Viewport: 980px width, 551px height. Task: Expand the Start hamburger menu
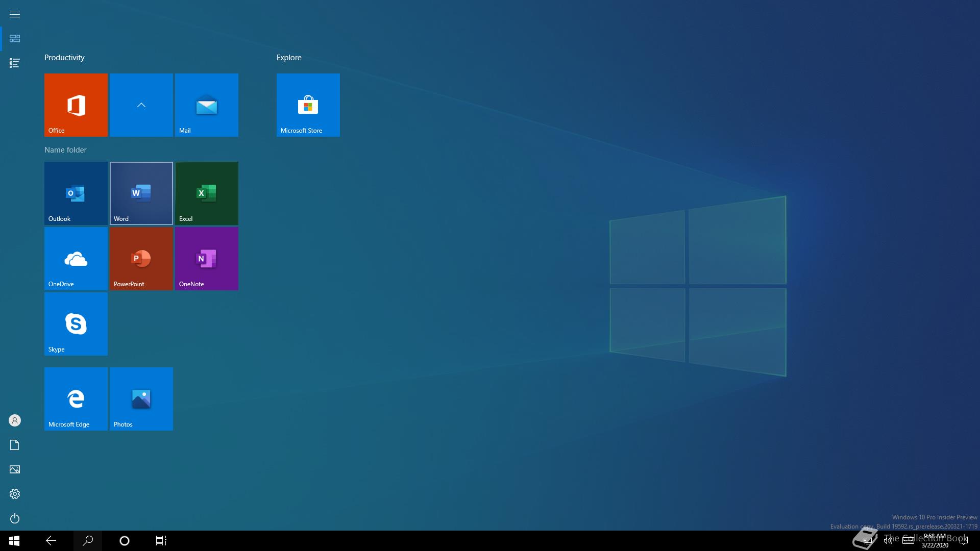(x=15, y=14)
